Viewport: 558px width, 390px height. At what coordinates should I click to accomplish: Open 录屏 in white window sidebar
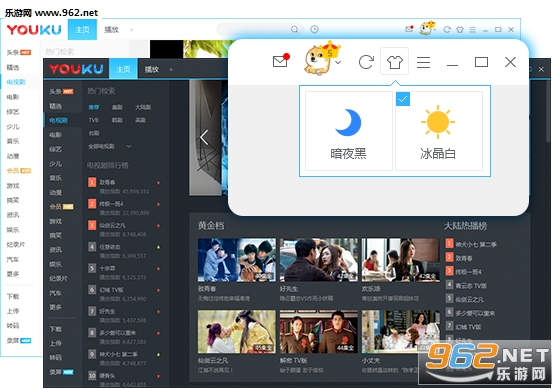(x=19, y=341)
